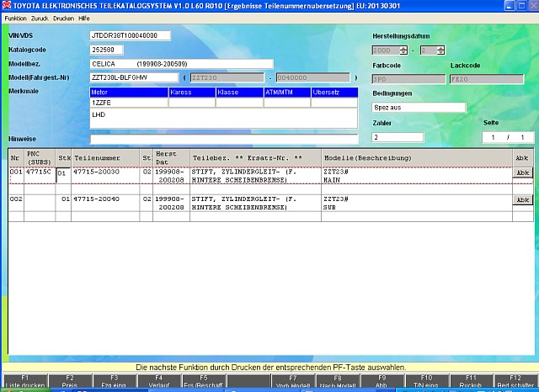Click the F10 T/N eing button
The image size is (539, 392).
pyautogui.click(x=427, y=381)
